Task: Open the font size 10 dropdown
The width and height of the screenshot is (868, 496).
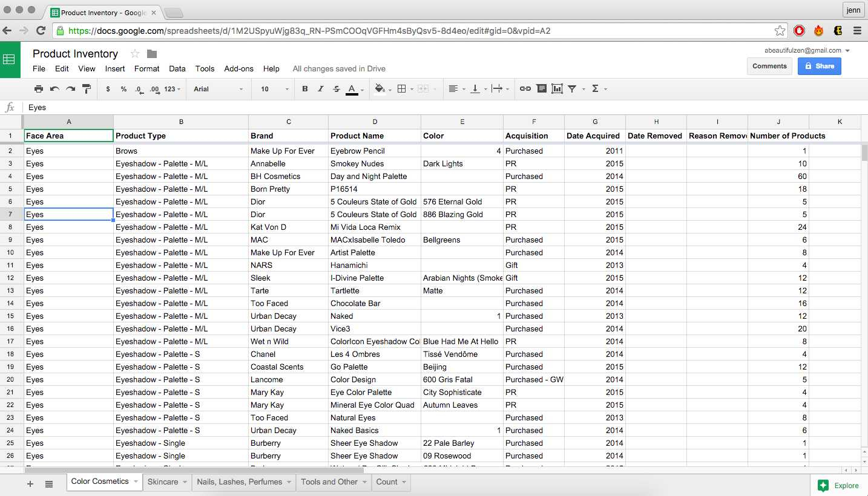Action: click(x=275, y=89)
